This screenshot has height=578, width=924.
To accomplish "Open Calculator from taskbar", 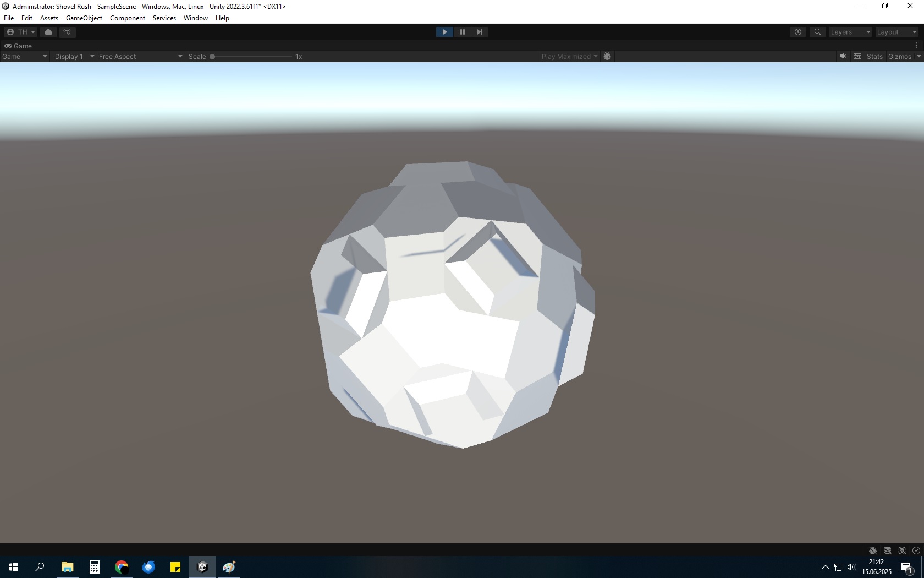I will point(95,567).
